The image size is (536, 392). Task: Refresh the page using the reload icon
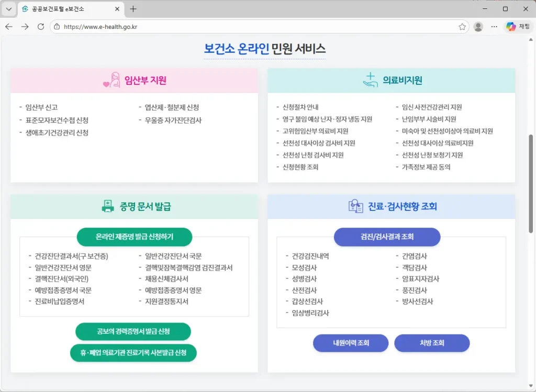point(40,26)
